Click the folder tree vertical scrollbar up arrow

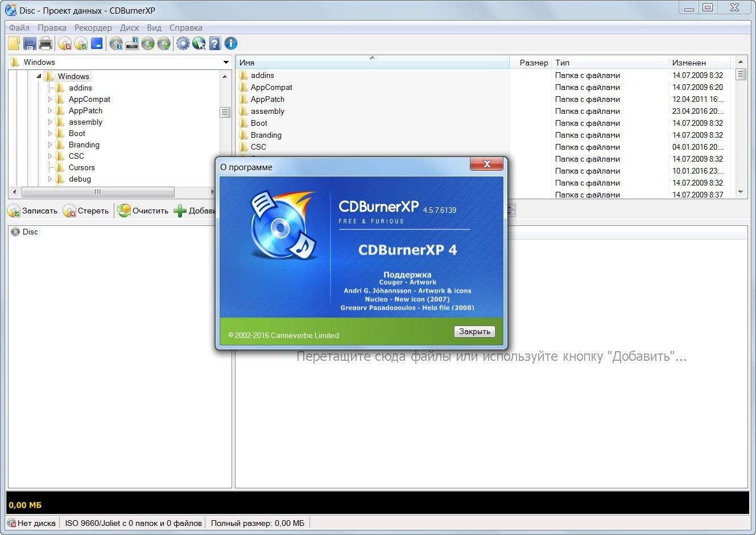click(225, 76)
